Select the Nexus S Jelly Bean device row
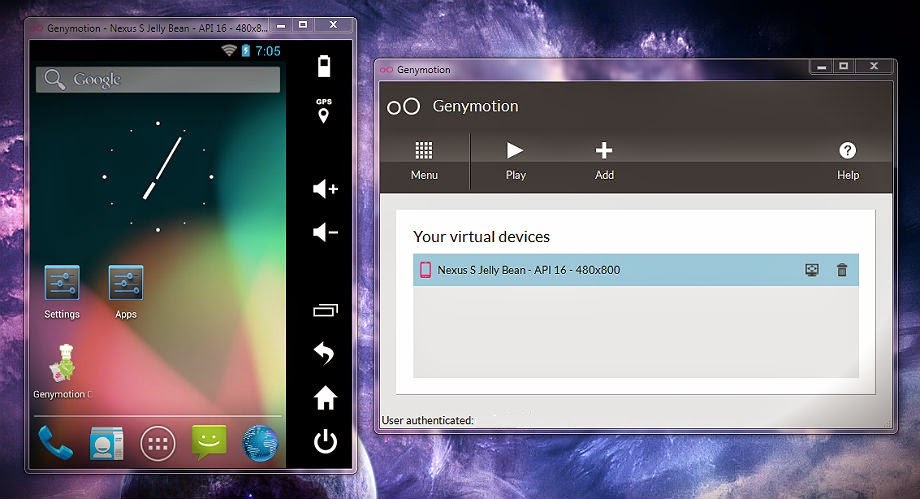The height and width of the screenshot is (499, 920). point(635,270)
